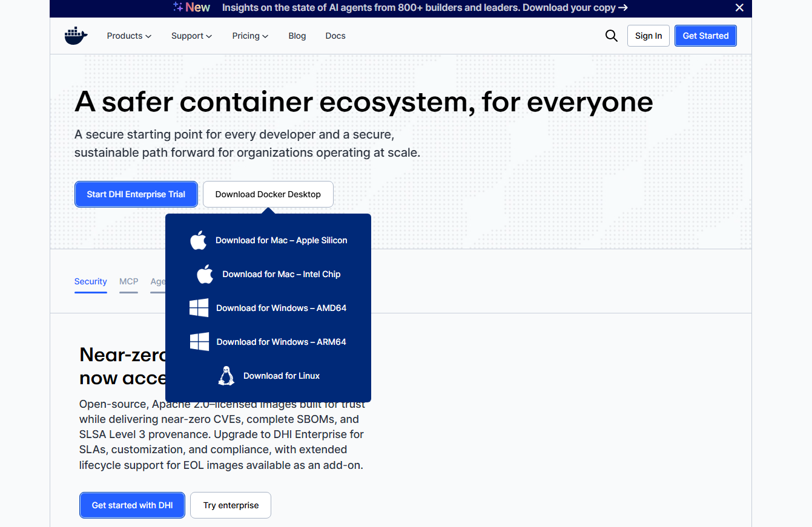
Task: Open the Docs page
Action: tap(335, 36)
